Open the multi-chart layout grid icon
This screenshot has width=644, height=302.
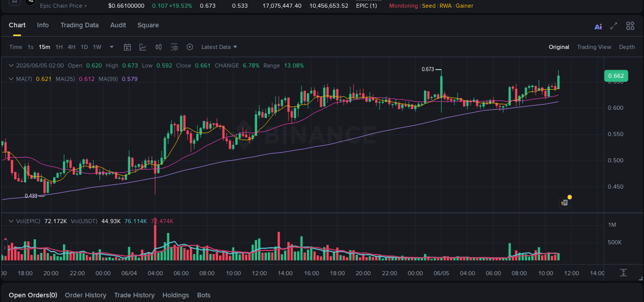click(630, 26)
